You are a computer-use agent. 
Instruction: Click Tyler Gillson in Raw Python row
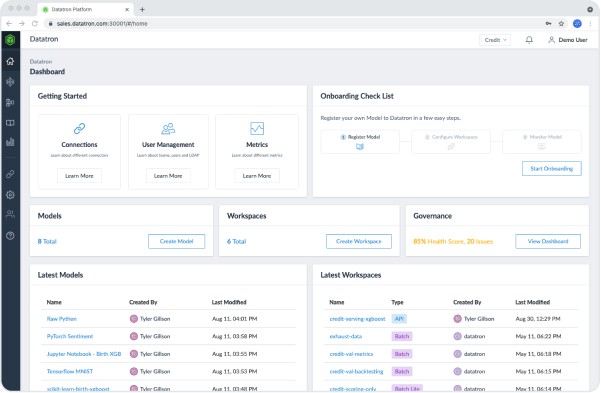[x=155, y=319]
